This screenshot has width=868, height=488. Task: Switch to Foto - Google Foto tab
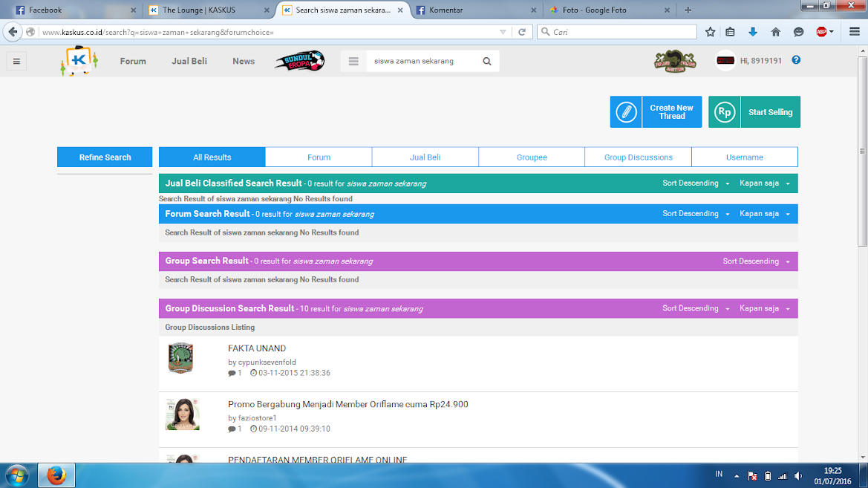tap(609, 10)
